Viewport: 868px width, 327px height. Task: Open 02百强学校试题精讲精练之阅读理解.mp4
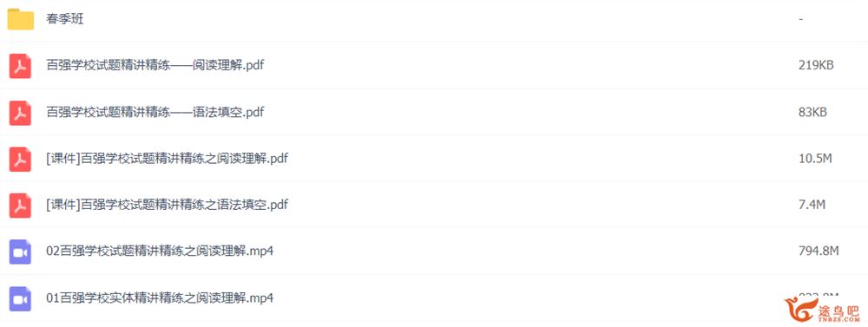[x=160, y=252]
